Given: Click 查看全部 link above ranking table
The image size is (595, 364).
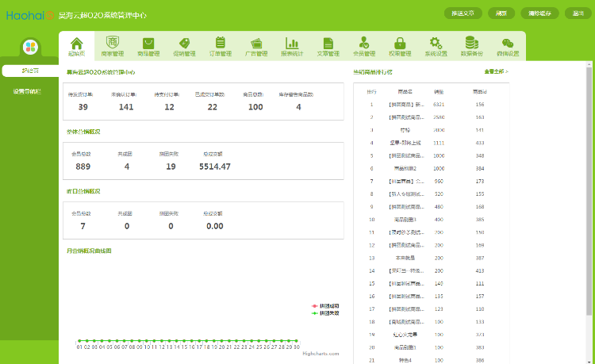Looking at the screenshot, I should tap(496, 72).
